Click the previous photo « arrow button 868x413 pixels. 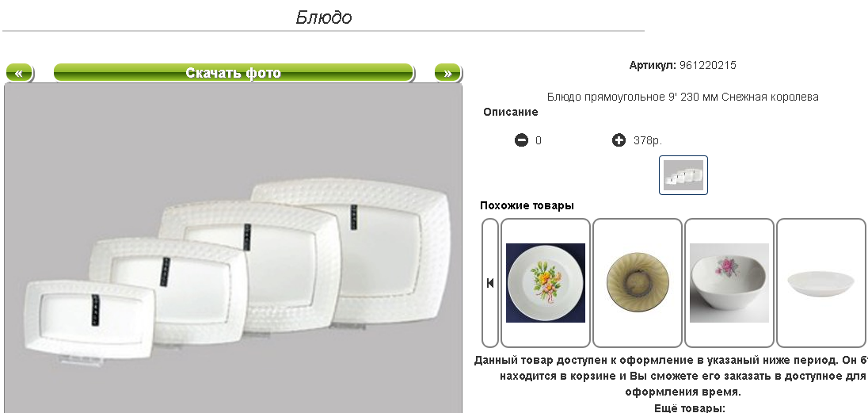point(19,73)
